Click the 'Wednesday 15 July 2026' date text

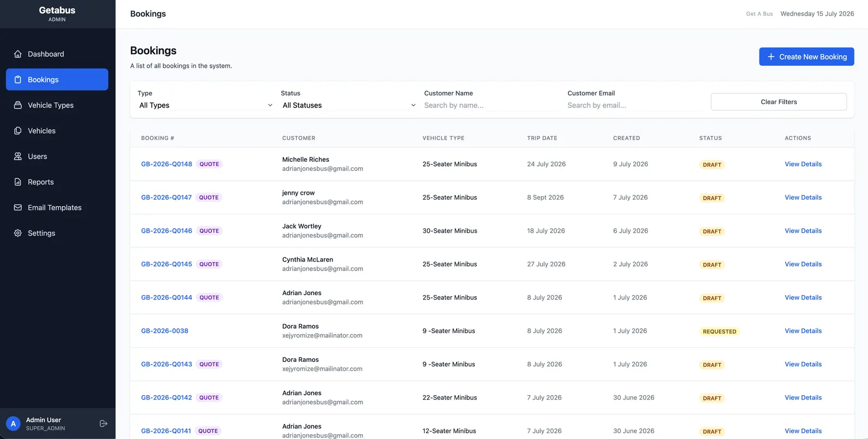(x=817, y=14)
